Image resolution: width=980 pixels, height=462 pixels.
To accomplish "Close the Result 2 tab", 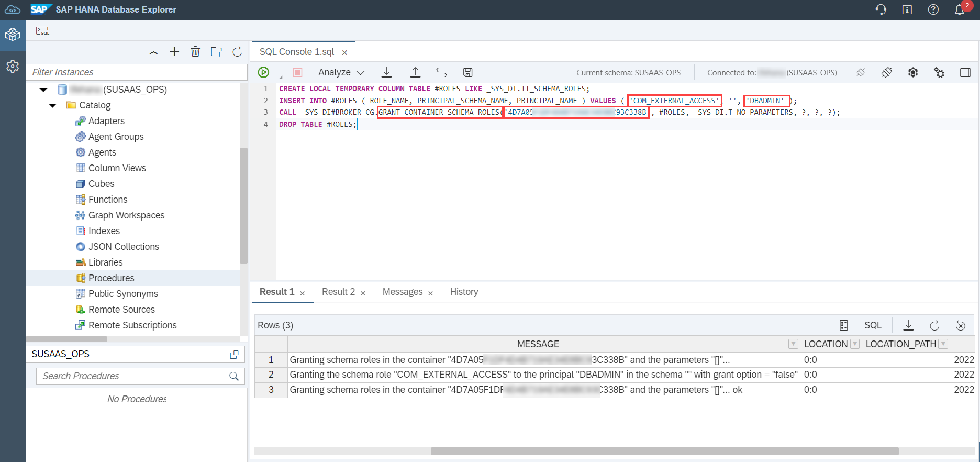I will (x=363, y=293).
